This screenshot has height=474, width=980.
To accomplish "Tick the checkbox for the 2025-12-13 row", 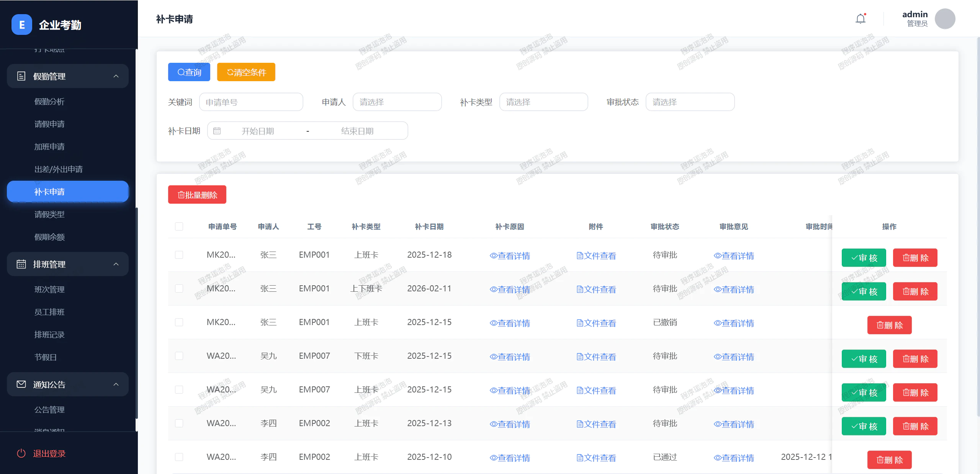I will click(x=179, y=423).
